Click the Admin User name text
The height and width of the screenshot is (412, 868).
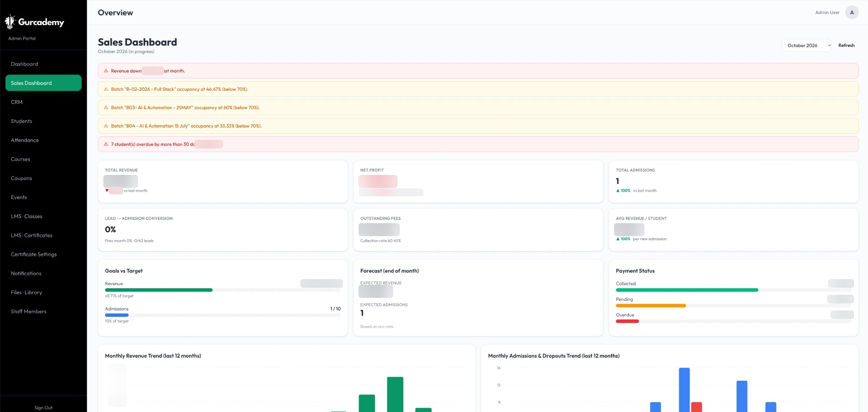pyautogui.click(x=827, y=12)
